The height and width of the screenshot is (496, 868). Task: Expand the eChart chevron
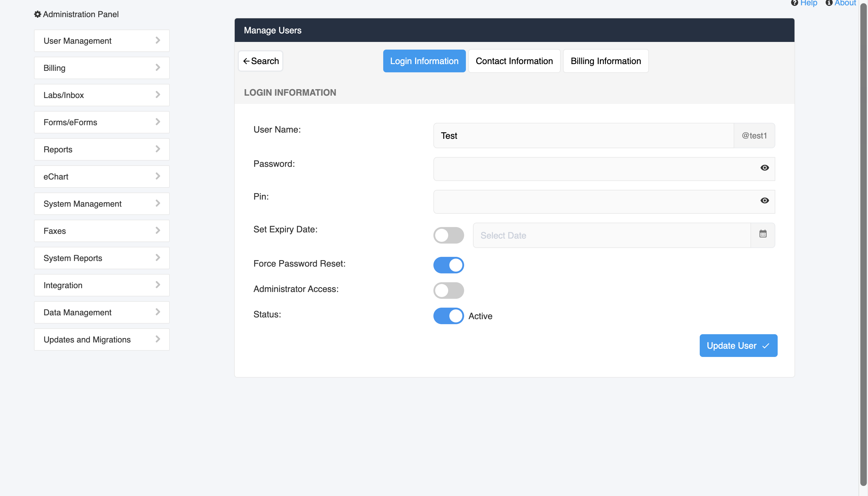click(x=158, y=177)
